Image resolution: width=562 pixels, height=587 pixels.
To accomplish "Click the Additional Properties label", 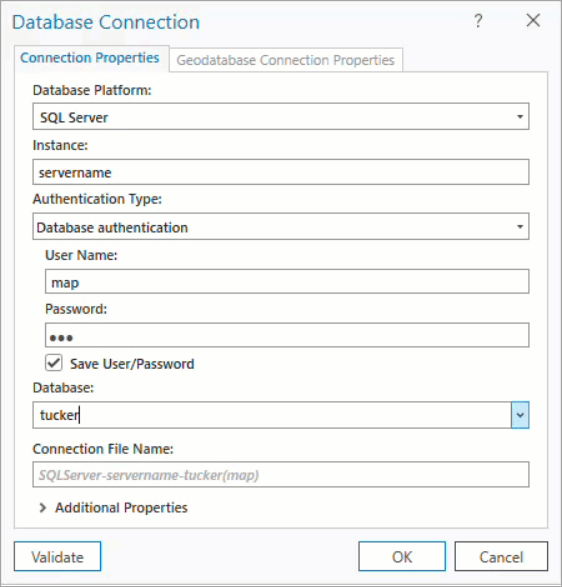I will 121,508.
